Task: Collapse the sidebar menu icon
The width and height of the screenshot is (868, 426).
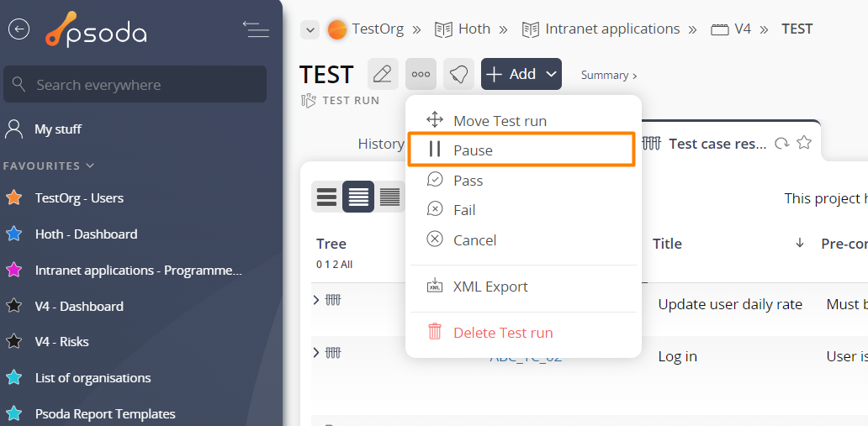Action: tap(256, 29)
